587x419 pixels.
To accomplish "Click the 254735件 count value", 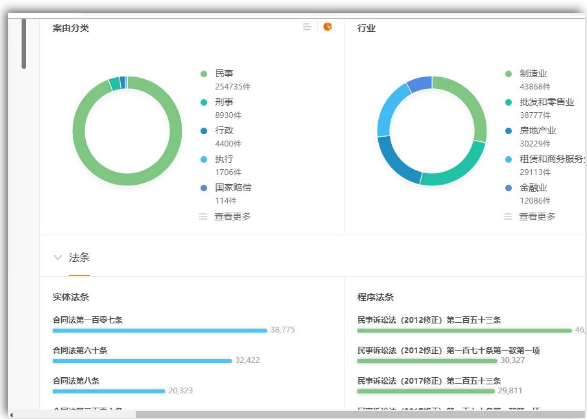I will (x=232, y=87).
